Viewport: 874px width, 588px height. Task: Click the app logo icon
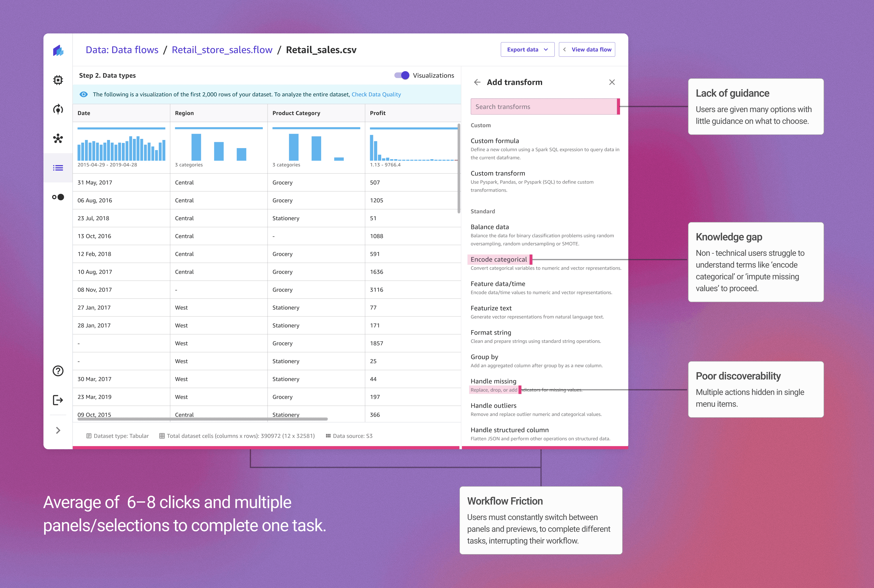58,50
